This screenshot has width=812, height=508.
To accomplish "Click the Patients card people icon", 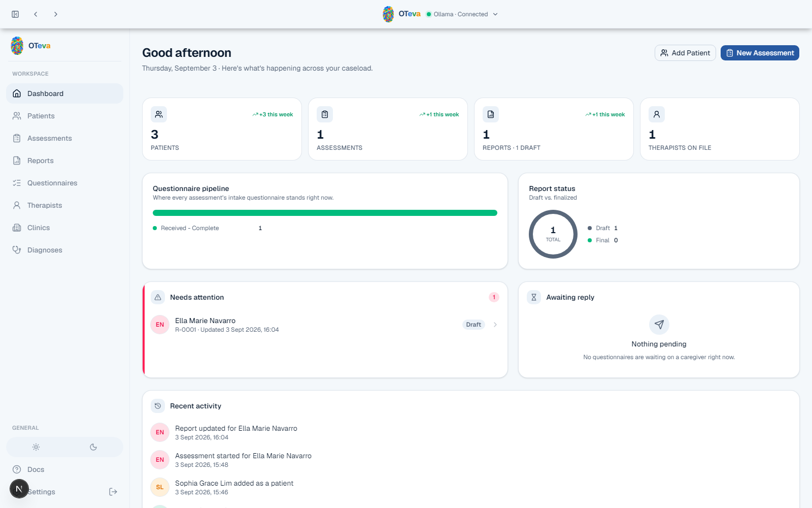I will 159,114.
